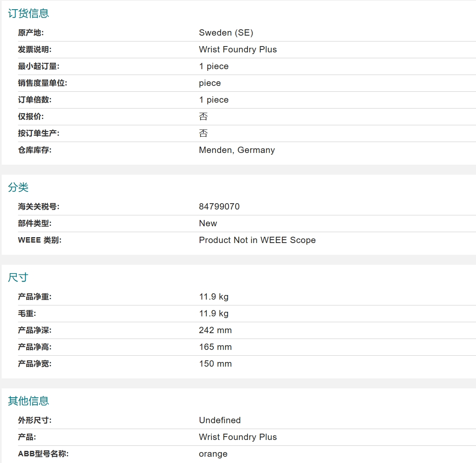The image size is (476, 463).
Task: Select the 否 value in the 仅报价 row
Action: (x=203, y=116)
